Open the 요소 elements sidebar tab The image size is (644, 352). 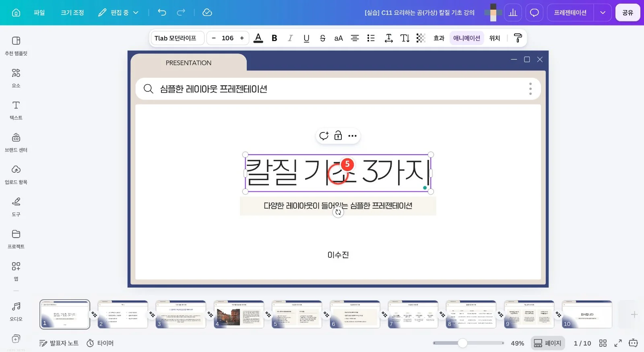pos(16,78)
